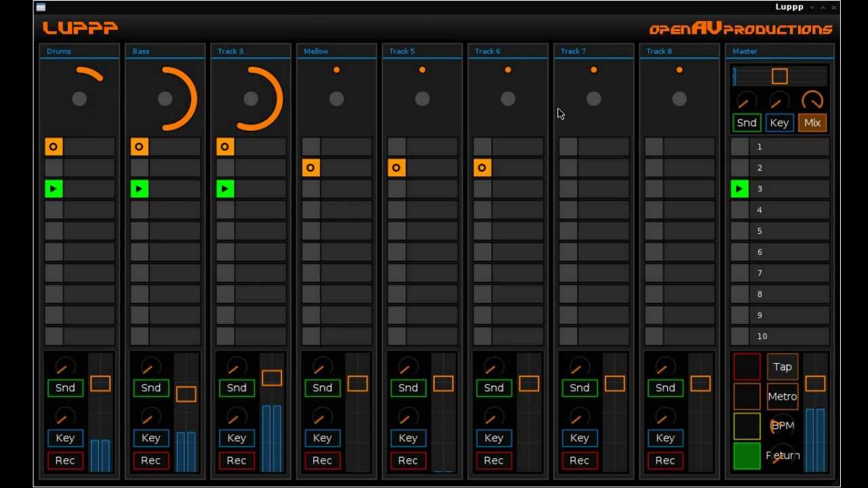
Task: Click the BPM dial
Action: [783, 426]
